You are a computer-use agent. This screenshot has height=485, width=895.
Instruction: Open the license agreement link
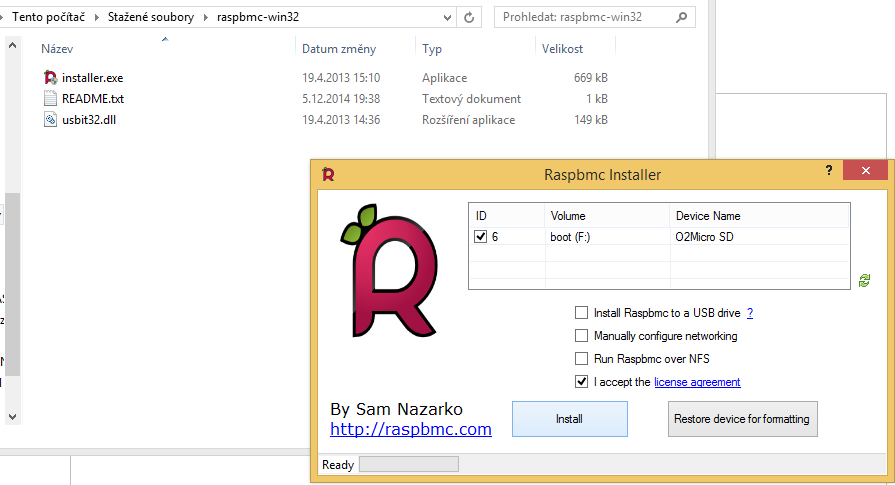(x=697, y=382)
